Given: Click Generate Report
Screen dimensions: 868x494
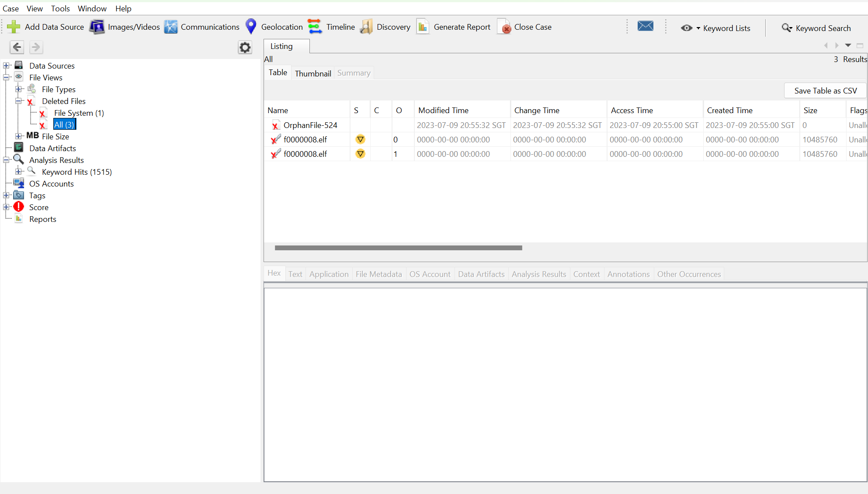Looking at the screenshot, I should [x=453, y=27].
